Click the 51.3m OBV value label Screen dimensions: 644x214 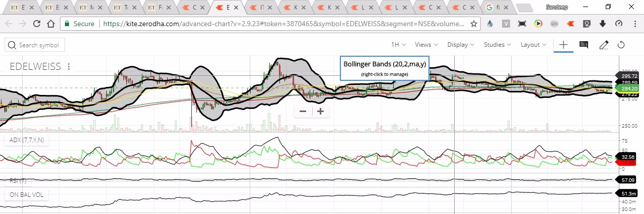pos(628,193)
